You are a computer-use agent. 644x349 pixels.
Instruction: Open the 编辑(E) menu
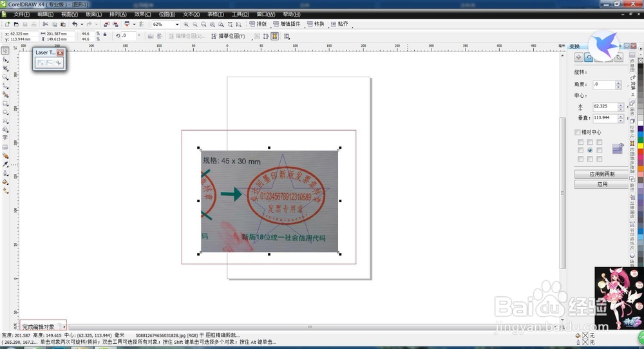tap(46, 14)
